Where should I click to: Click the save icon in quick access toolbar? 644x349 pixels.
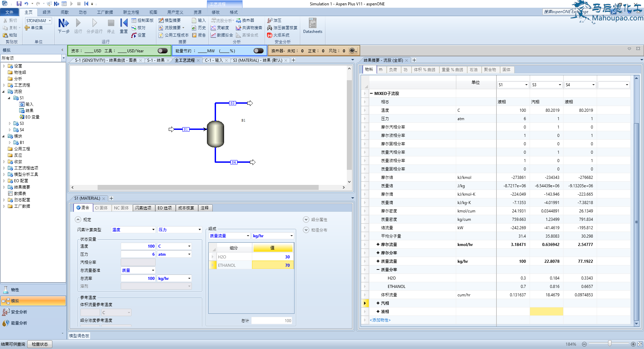(19, 4)
